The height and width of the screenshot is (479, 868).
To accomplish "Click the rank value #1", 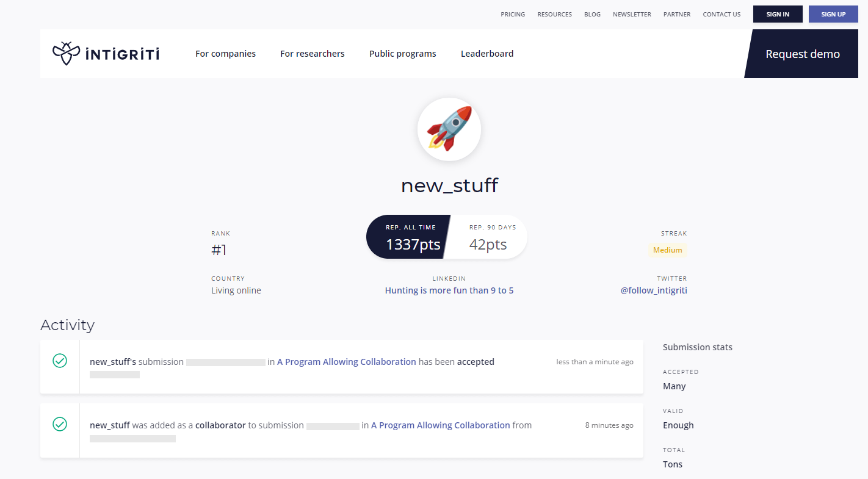I will (219, 250).
